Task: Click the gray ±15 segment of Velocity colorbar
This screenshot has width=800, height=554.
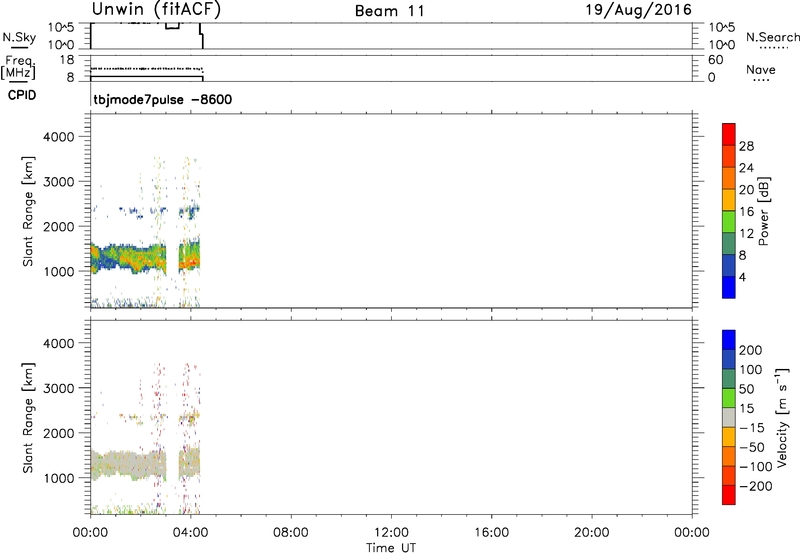Action: coord(729,418)
